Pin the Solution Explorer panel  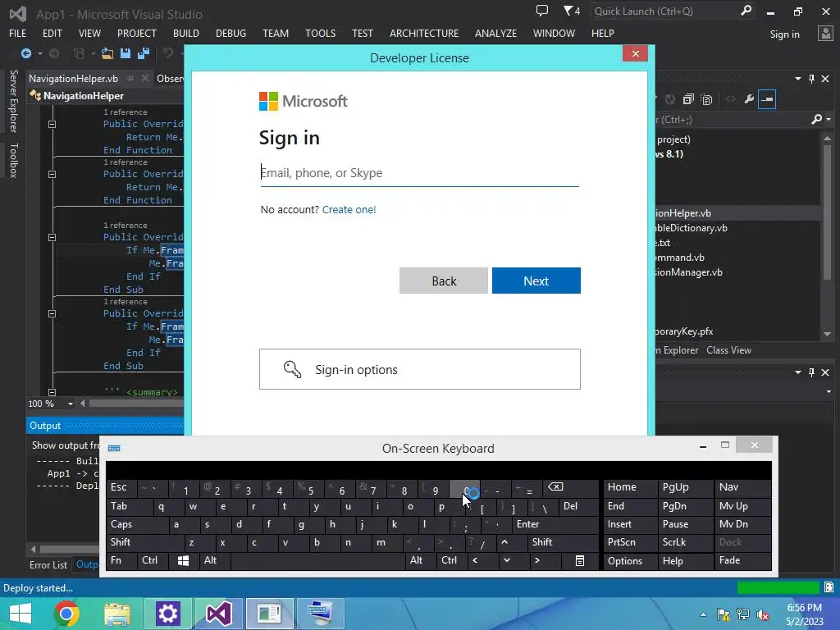click(x=811, y=79)
